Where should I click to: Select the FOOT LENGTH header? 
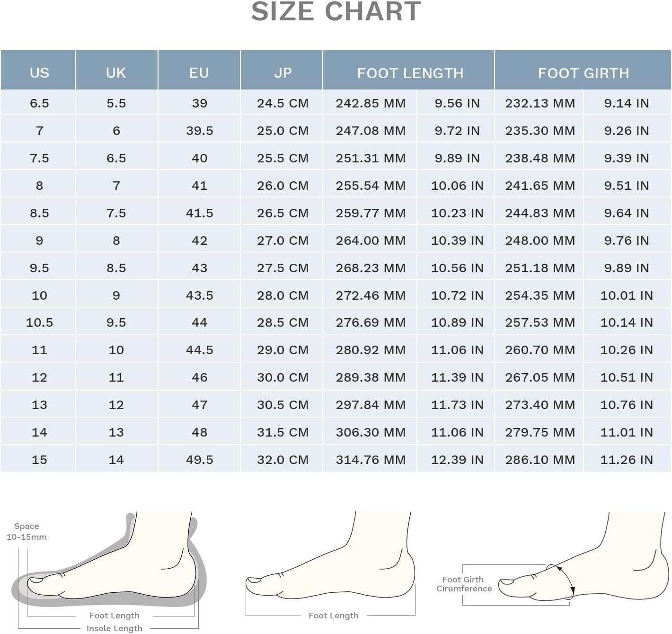coord(410,73)
